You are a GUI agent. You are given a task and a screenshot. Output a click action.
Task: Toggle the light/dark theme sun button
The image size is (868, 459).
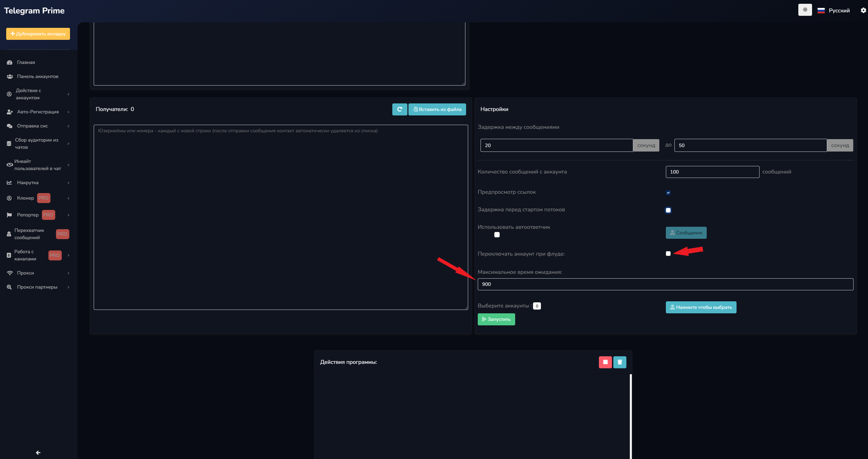805,10
